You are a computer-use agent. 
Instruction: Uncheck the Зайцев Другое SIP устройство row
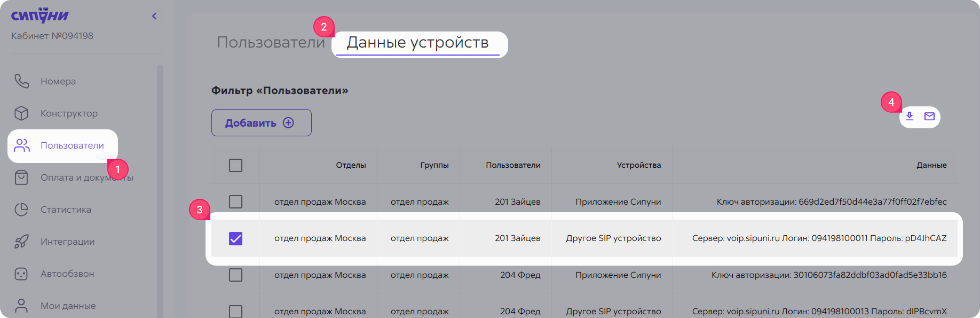(235, 238)
